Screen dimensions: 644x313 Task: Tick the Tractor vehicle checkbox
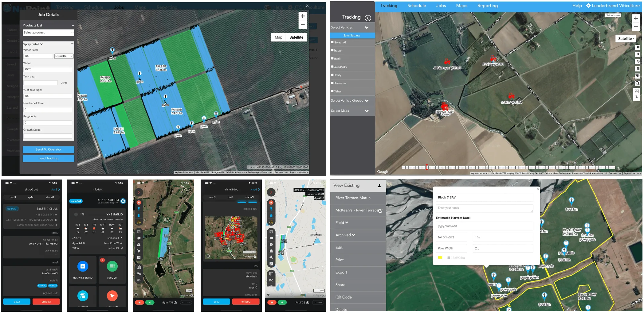(x=332, y=50)
